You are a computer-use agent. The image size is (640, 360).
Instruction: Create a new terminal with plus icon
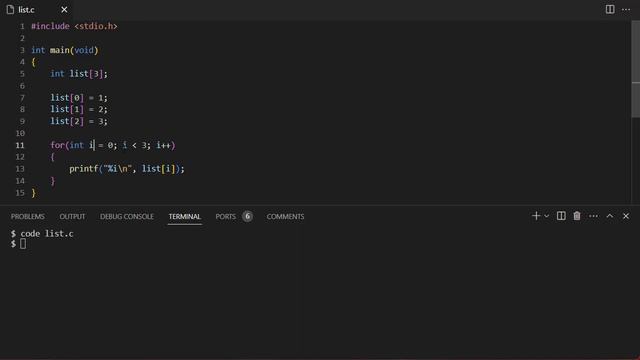pos(536,216)
